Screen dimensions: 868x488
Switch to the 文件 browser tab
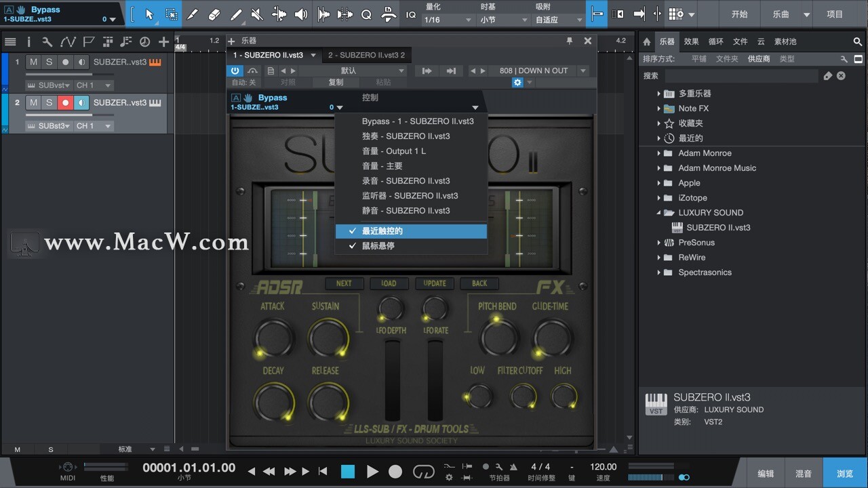click(x=740, y=41)
